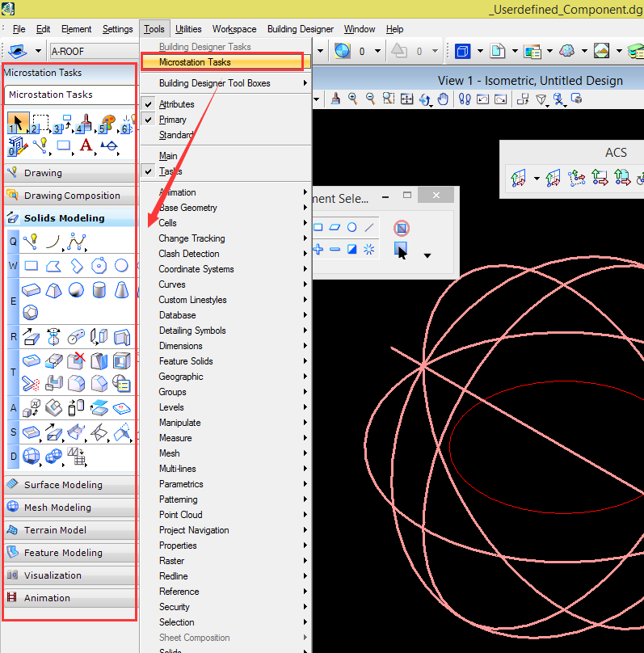The height and width of the screenshot is (653, 644).
Task: Choose the Cylinder Solid tool
Action: coord(99,290)
